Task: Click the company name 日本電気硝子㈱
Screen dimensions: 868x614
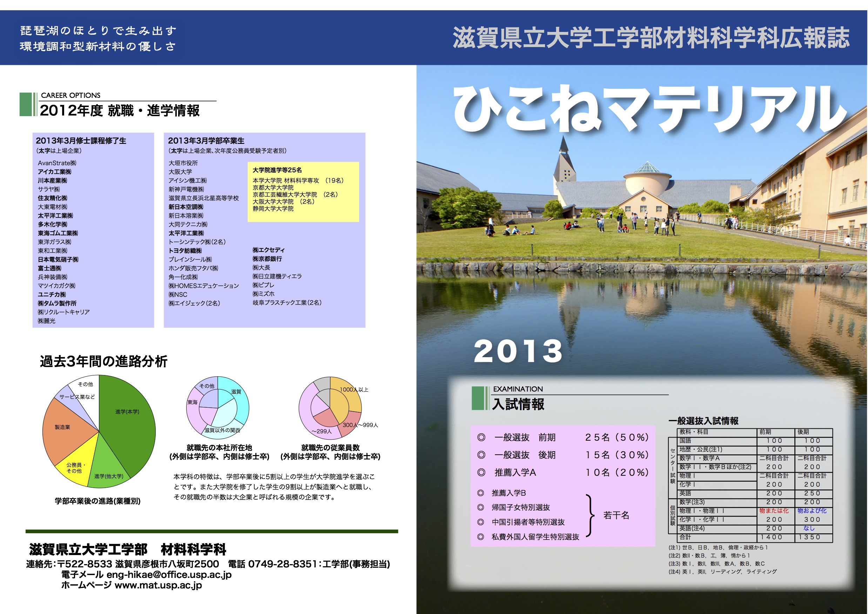Action: 58,260
